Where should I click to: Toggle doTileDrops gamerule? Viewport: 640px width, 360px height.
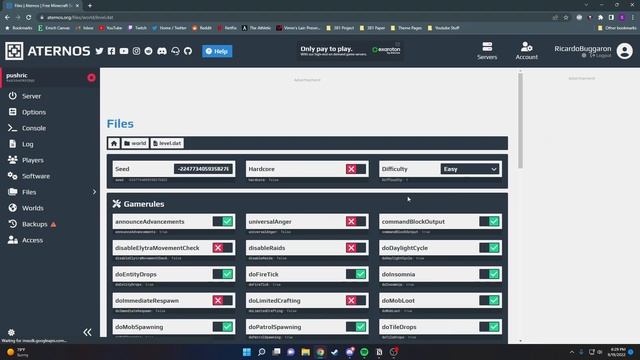[489, 327]
